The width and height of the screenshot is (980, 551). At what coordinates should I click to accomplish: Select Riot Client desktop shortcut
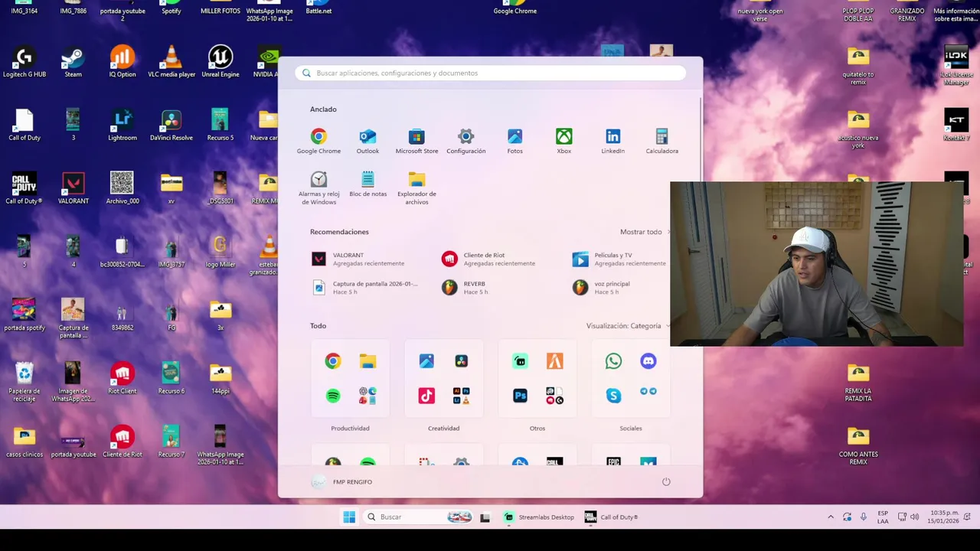point(122,379)
